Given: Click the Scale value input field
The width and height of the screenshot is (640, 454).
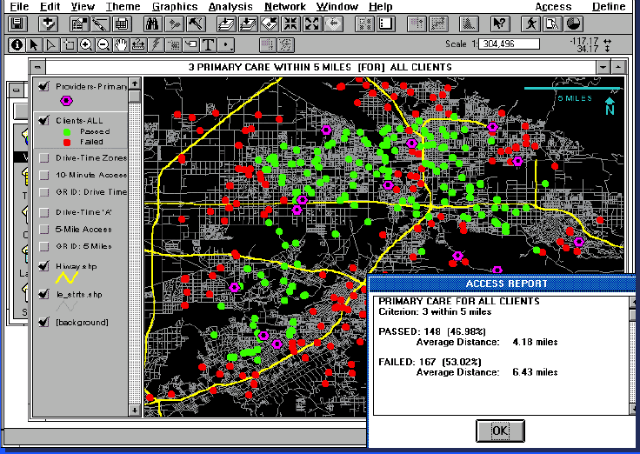Looking at the screenshot, I should (509, 44).
